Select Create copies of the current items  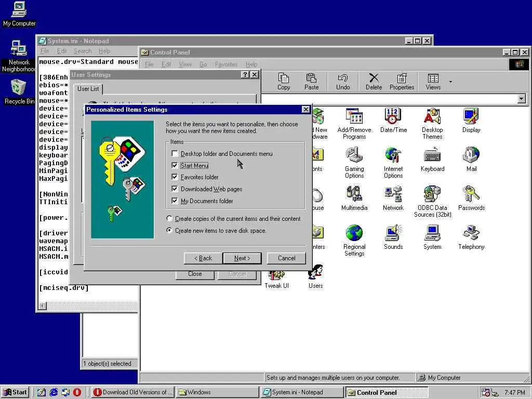pyautogui.click(x=169, y=219)
